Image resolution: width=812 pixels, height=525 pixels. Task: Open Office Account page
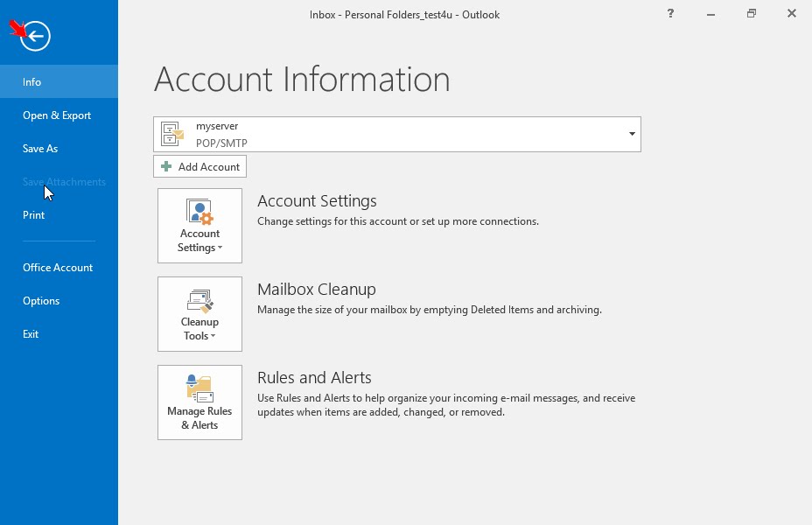click(x=59, y=267)
